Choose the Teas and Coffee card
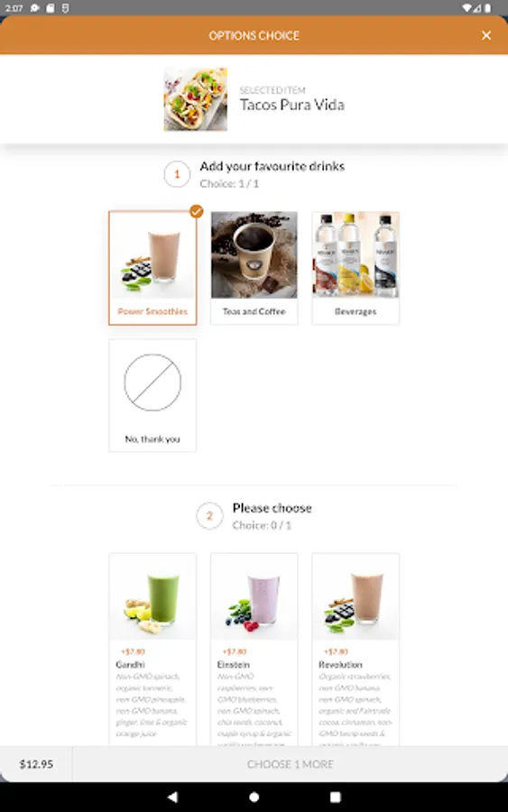The width and height of the screenshot is (508, 812). (254, 268)
